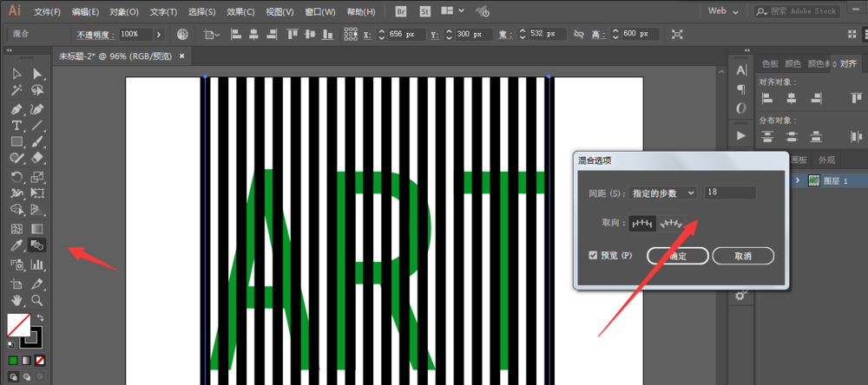Open the Character panel icon
The width and height of the screenshot is (868, 385).
[x=740, y=70]
